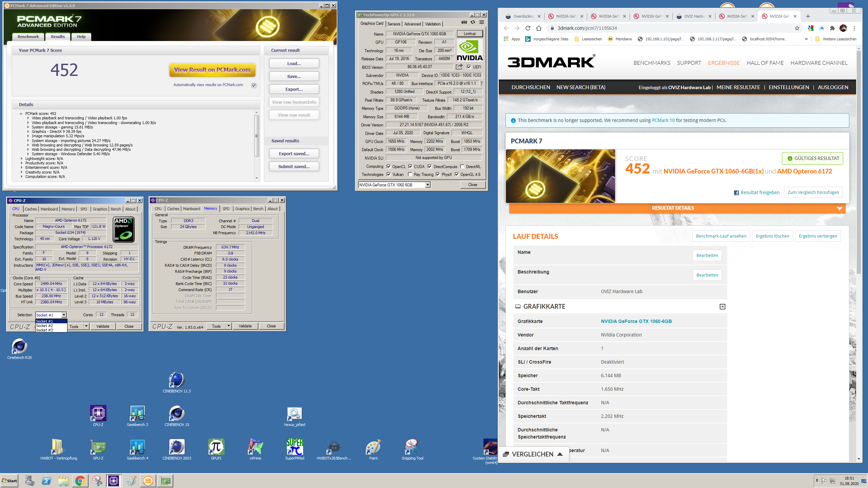Screen dimensions: 868x488
Task: Open the CINEBENCH 11.5 desktop shortcut
Action: [x=177, y=382]
